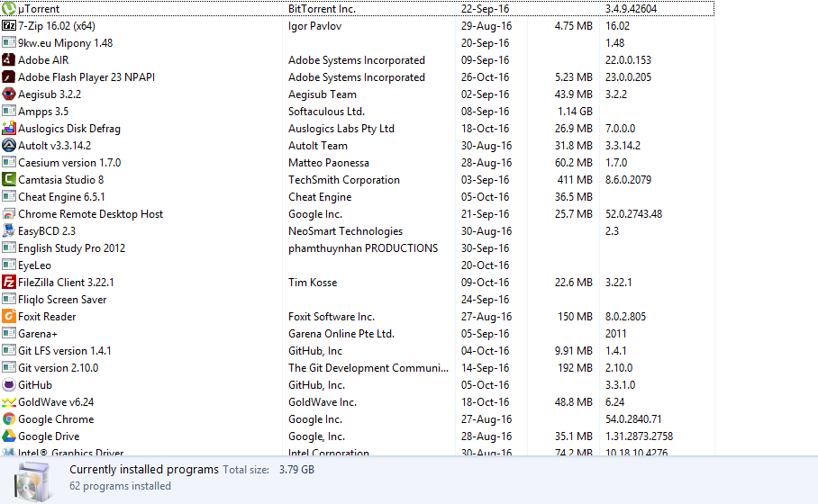The height and width of the screenshot is (504, 818).
Task: Click the Aegisub 3.2.2 icon
Action: (9, 94)
